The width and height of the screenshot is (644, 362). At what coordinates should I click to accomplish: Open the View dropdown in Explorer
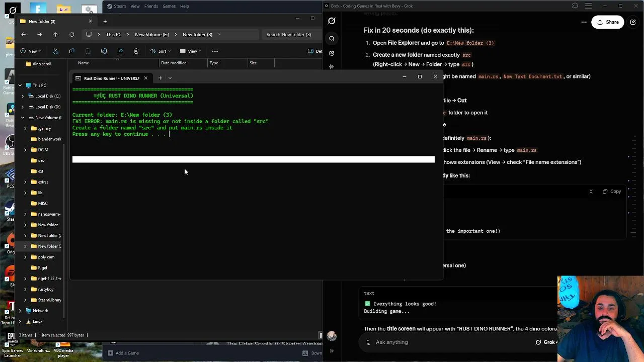click(191, 51)
